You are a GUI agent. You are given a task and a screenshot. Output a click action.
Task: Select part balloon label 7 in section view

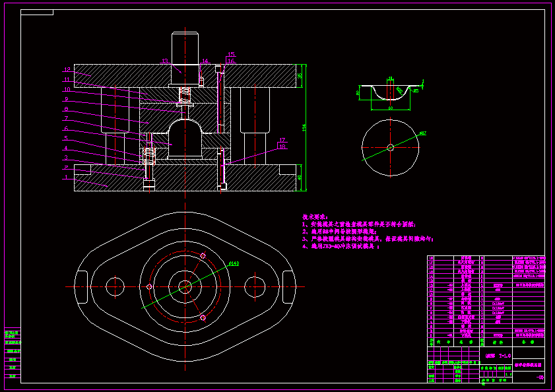click(66, 119)
